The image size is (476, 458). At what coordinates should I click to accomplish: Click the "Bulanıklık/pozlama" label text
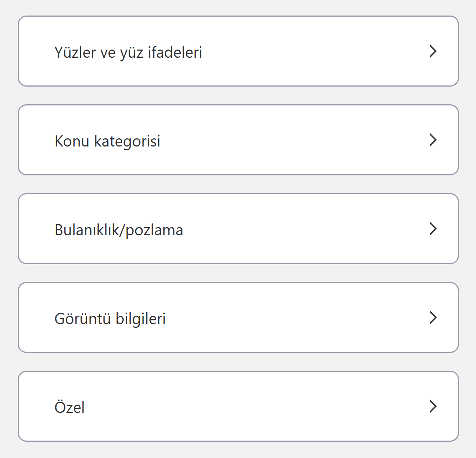pos(119,230)
